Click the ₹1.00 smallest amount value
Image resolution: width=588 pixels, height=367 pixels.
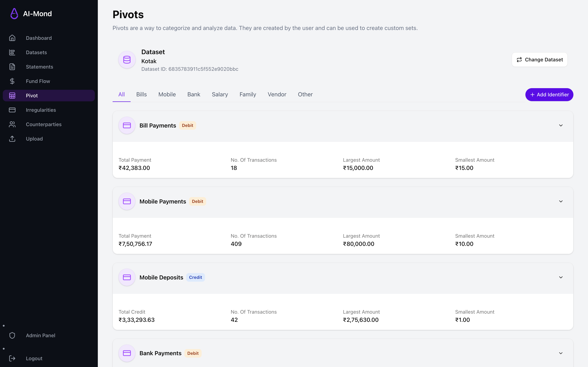[462, 320]
